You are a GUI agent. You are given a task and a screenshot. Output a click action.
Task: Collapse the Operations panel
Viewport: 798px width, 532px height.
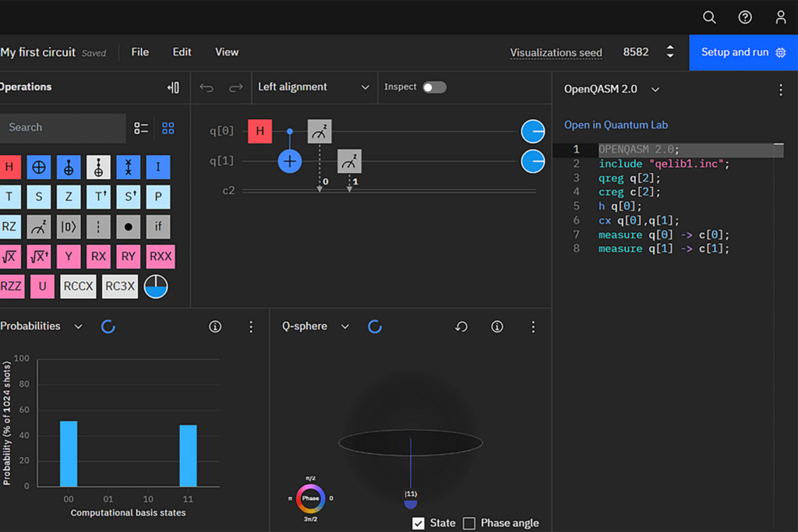pos(173,87)
